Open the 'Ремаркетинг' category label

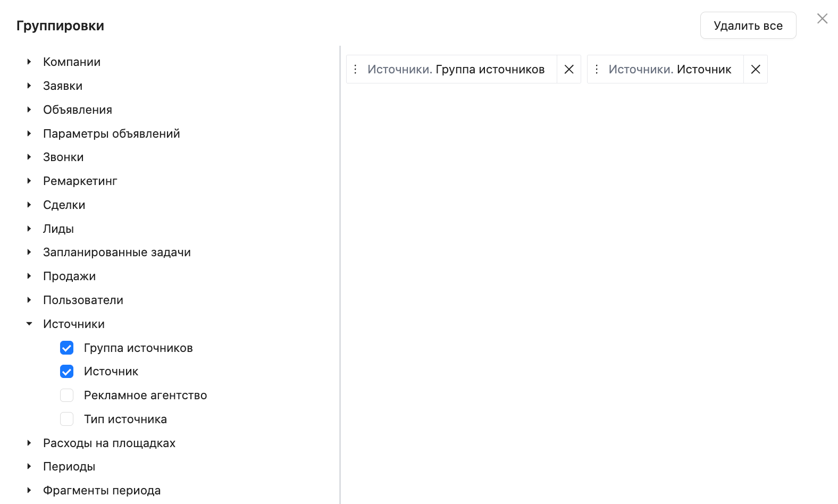click(80, 181)
